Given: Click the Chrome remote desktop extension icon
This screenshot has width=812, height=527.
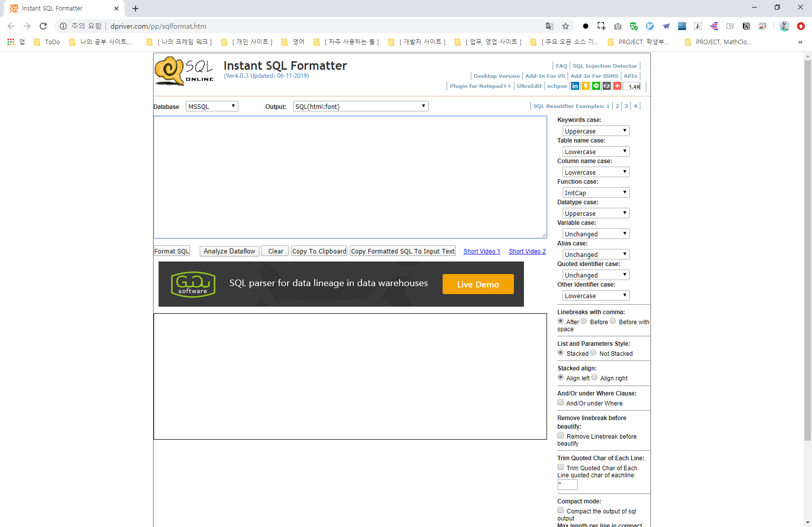Looking at the screenshot, I should [762, 26].
